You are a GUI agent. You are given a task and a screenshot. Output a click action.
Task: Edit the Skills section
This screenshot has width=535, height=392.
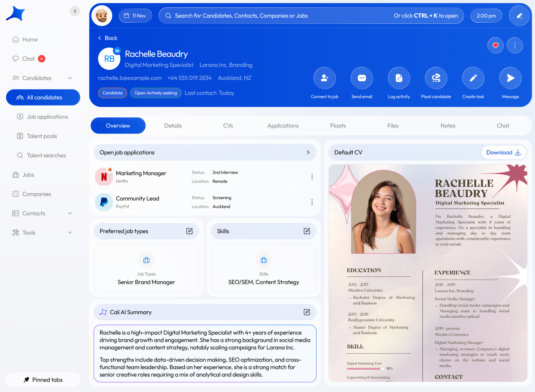click(x=307, y=231)
